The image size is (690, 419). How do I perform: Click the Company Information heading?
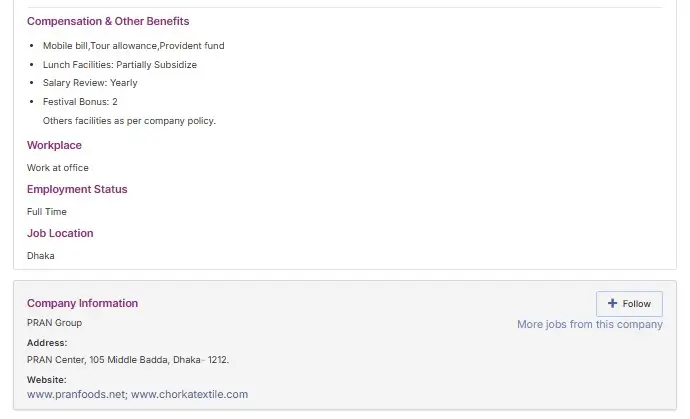point(82,303)
